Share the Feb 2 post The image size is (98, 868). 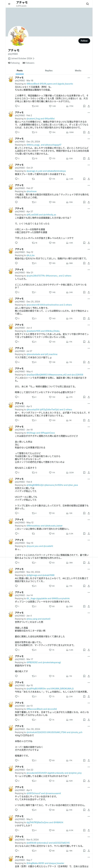tap(89, 132)
